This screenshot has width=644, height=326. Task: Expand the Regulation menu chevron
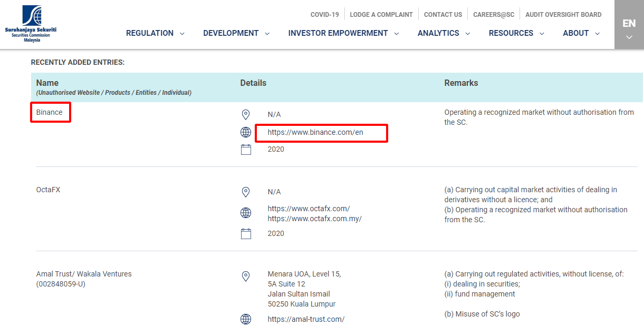coord(182,34)
